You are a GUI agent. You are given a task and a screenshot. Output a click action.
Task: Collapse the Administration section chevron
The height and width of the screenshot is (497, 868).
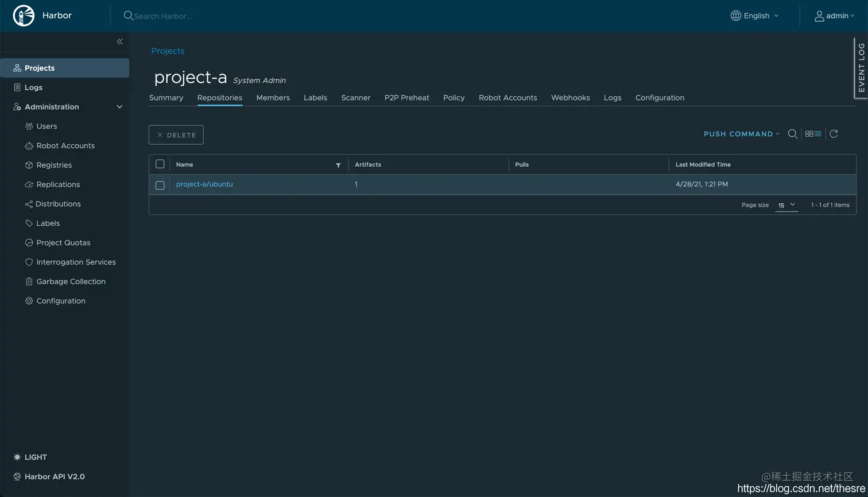click(x=119, y=107)
